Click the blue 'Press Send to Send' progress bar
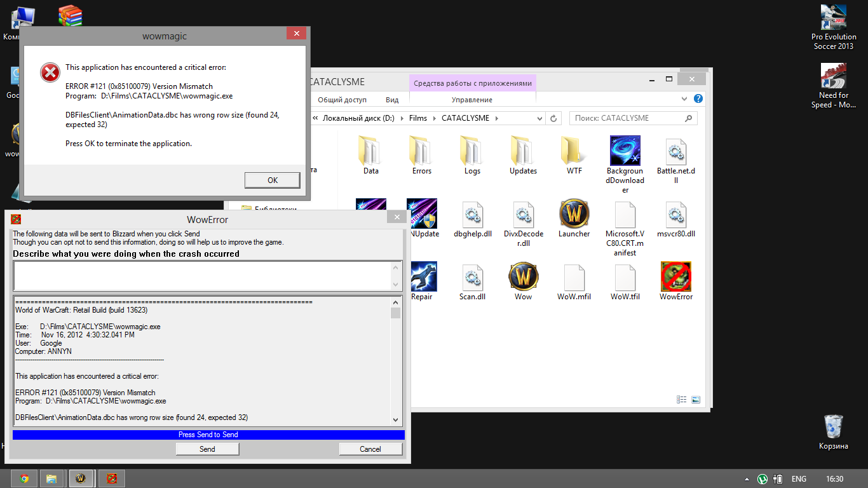The height and width of the screenshot is (488, 868). click(x=208, y=435)
